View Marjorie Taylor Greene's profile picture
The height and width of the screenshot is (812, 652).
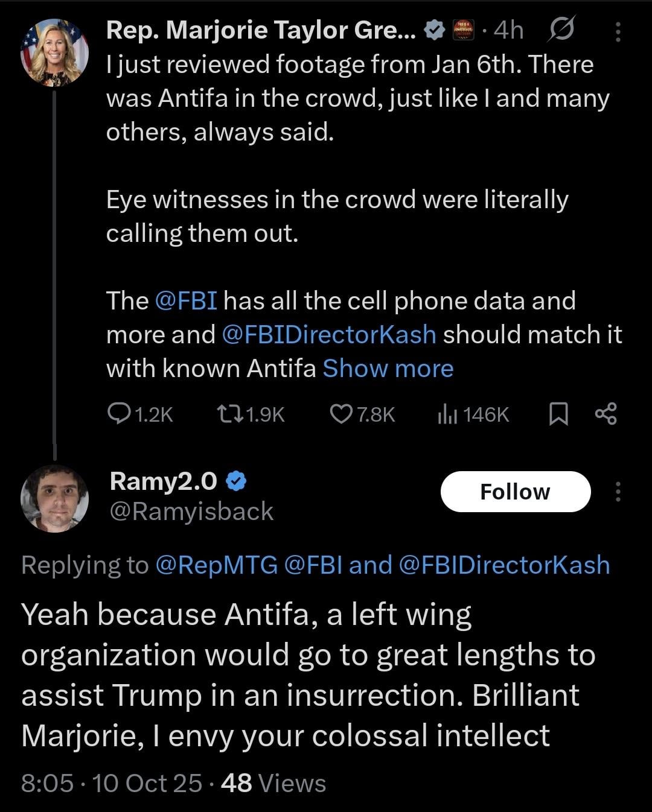click(x=54, y=52)
